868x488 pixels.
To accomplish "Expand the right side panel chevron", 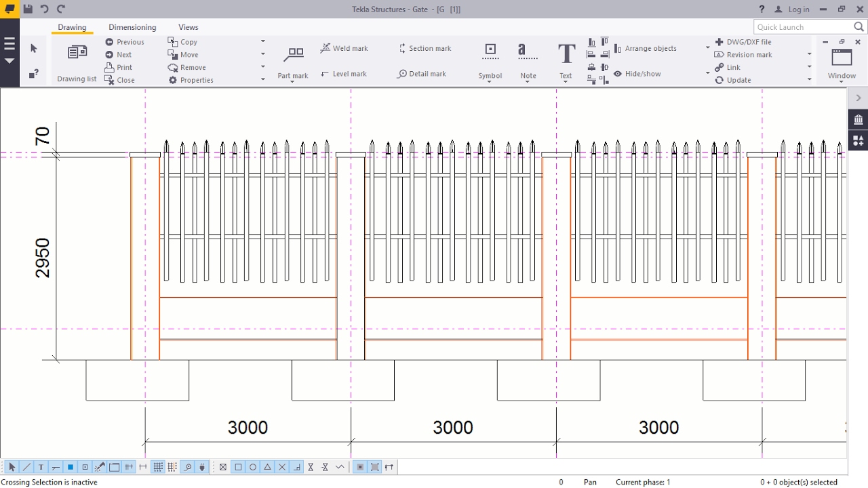I will point(858,98).
